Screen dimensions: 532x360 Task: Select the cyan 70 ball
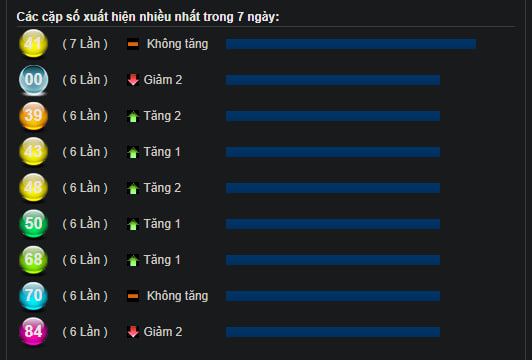tap(33, 296)
